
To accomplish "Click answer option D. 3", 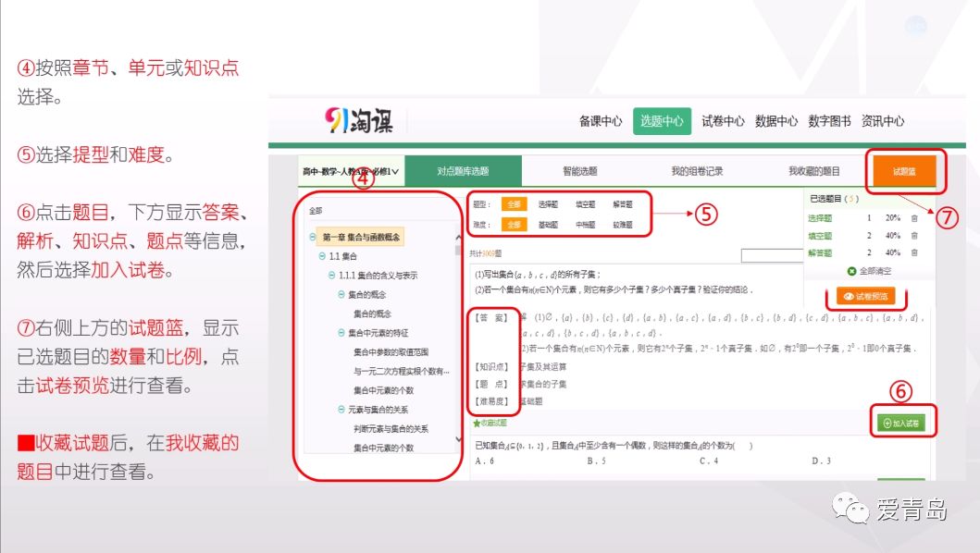I will click(821, 461).
